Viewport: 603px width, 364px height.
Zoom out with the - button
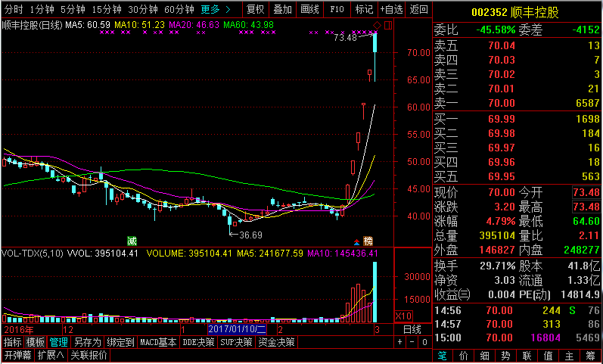412,342
